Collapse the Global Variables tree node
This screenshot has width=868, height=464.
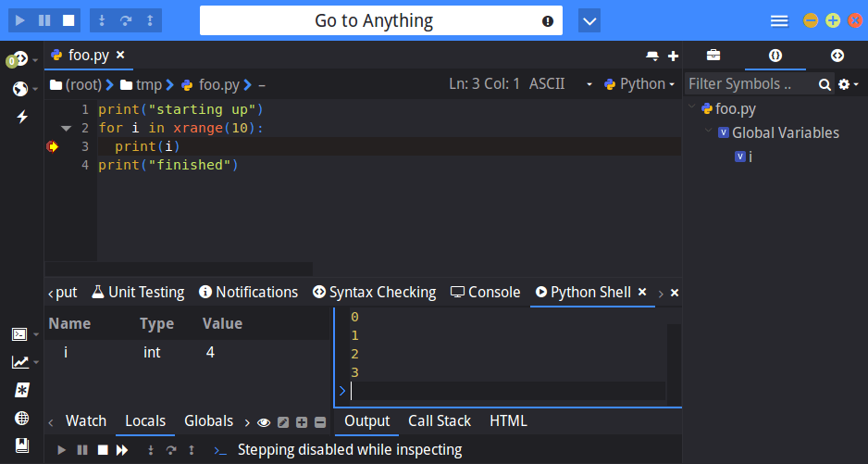[x=708, y=132]
